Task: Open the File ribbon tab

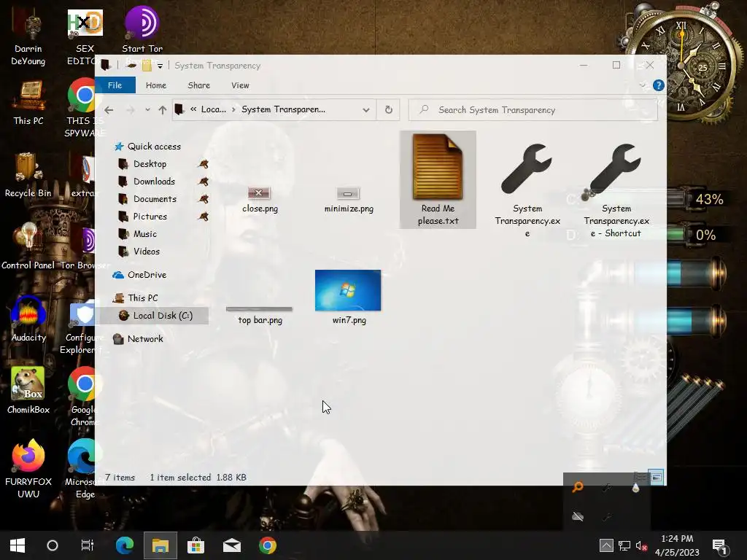Action: [115, 85]
